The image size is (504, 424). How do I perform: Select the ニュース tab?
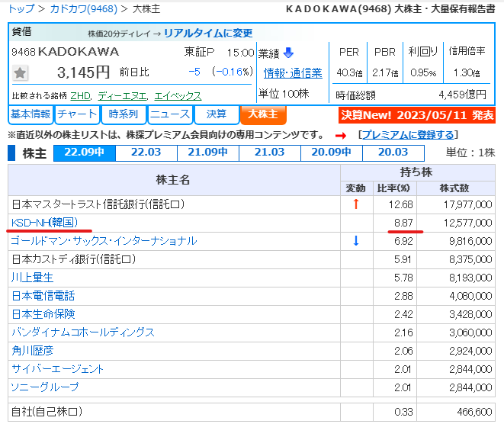coord(170,114)
